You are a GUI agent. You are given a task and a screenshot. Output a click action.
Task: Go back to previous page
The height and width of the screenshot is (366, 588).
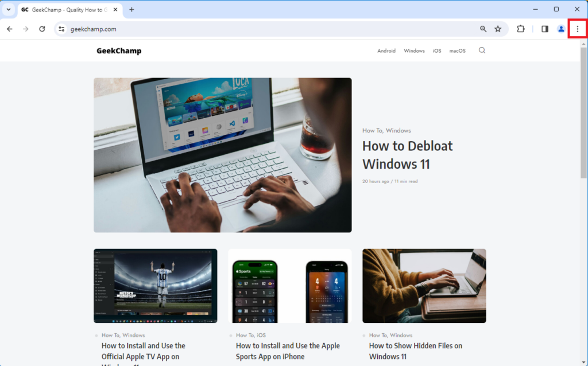(x=10, y=29)
